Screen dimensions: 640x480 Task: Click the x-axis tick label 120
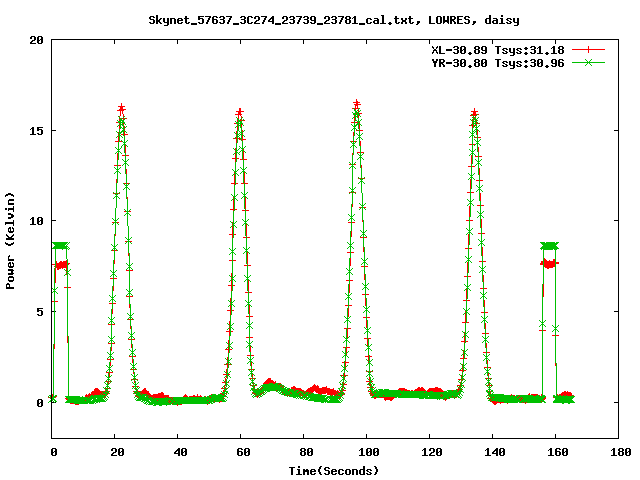tap(431, 452)
